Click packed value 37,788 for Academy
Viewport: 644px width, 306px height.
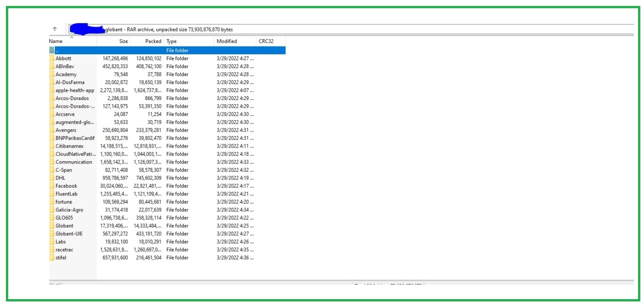(154, 74)
